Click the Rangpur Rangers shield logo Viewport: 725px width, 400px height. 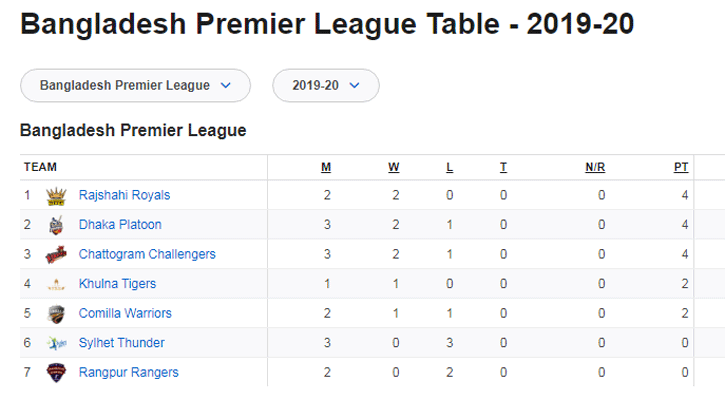pyautogui.click(x=56, y=373)
